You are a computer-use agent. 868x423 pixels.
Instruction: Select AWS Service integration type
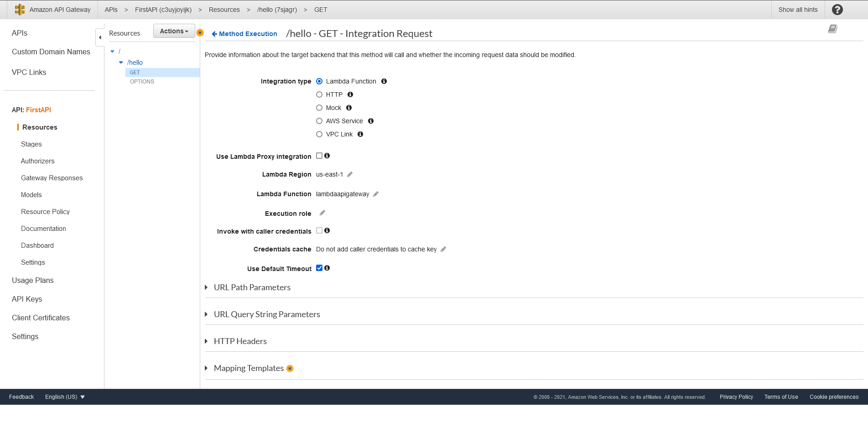pos(319,121)
